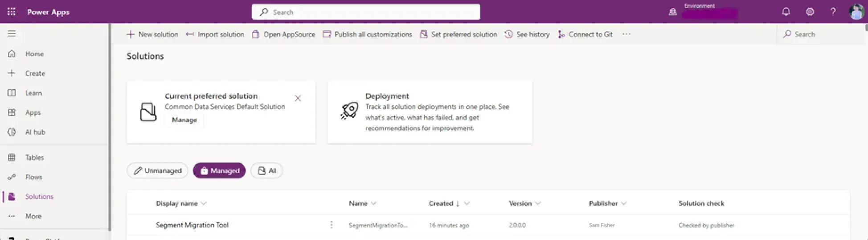Viewport: 868px width, 240px height.
Task: Show All solutions filter
Action: tap(266, 170)
